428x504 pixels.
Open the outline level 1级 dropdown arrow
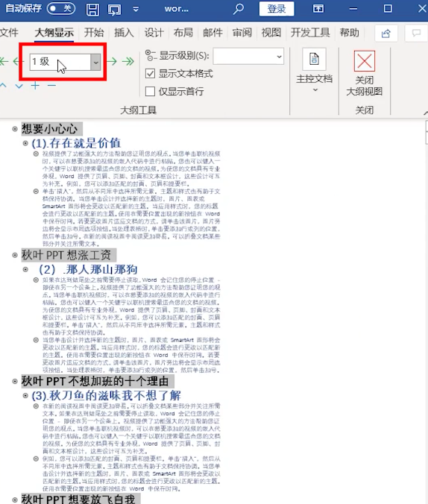[x=95, y=62]
